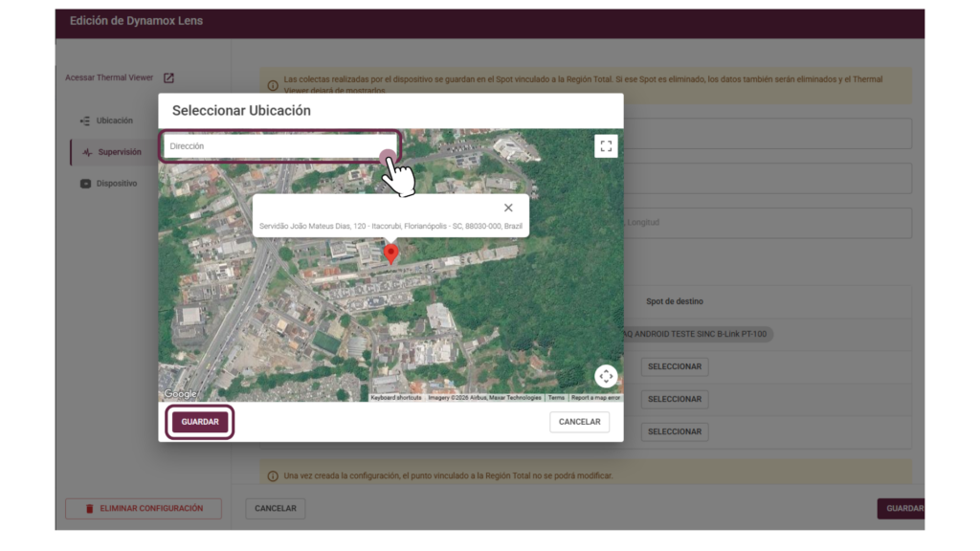
Task: Cancel the Seleccionar Ubicación dialog
Action: click(579, 422)
